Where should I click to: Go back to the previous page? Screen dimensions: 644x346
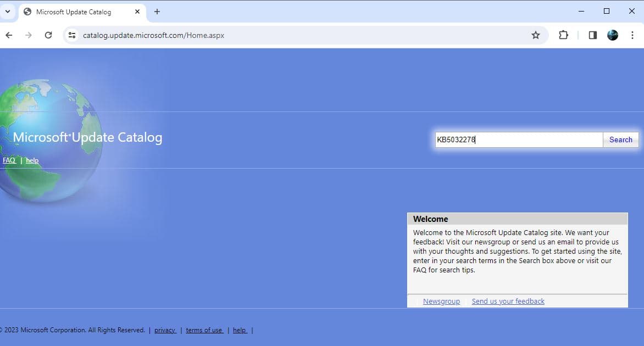tap(9, 35)
